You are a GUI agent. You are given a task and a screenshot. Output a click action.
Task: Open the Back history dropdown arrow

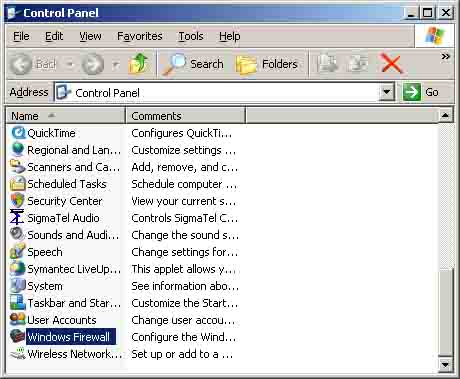click(x=70, y=64)
